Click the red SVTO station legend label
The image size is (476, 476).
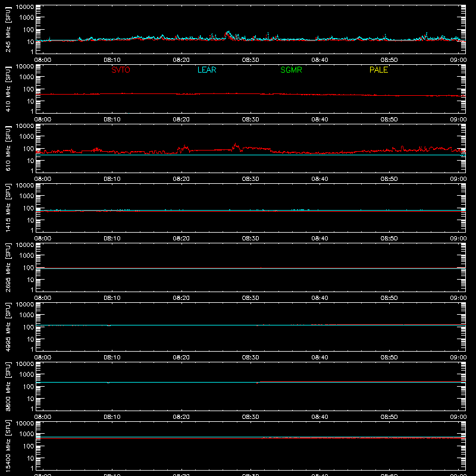click(x=121, y=70)
